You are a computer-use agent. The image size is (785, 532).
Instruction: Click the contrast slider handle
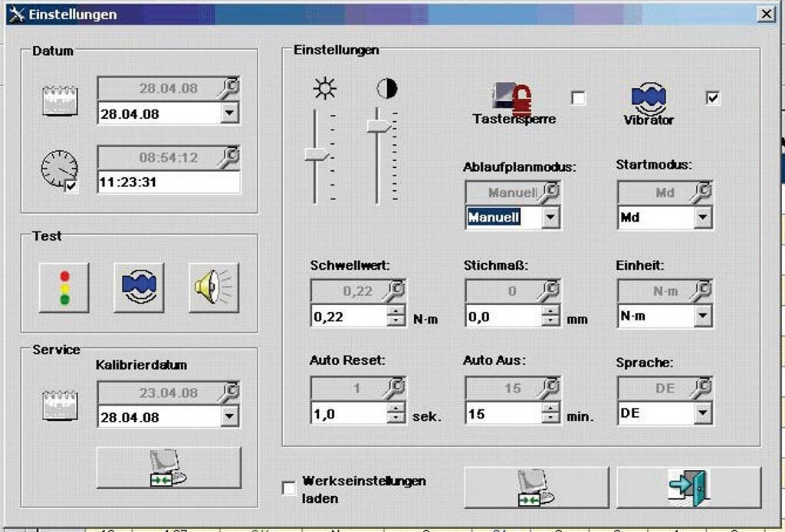click(378, 124)
